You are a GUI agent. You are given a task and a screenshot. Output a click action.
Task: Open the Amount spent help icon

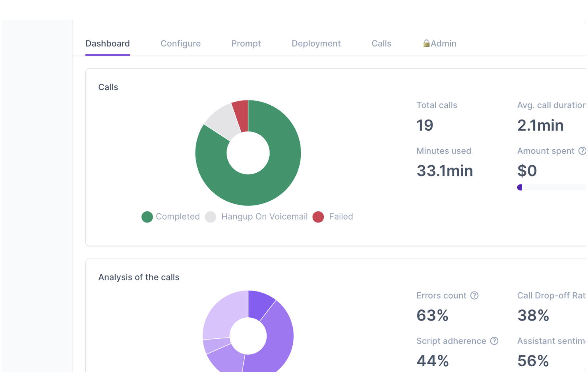[x=583, y=151]
